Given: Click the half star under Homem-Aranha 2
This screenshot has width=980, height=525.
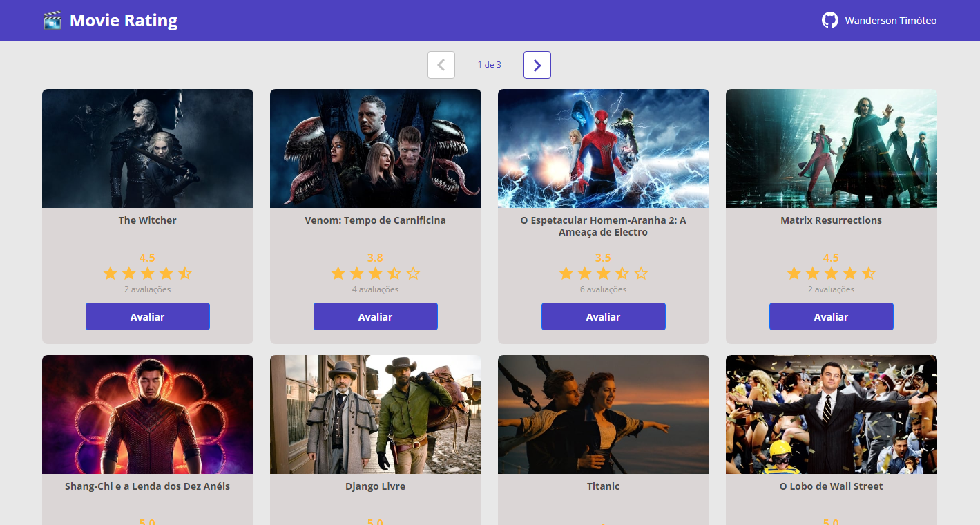Looking at the screenshot, I should coord(622,274).
